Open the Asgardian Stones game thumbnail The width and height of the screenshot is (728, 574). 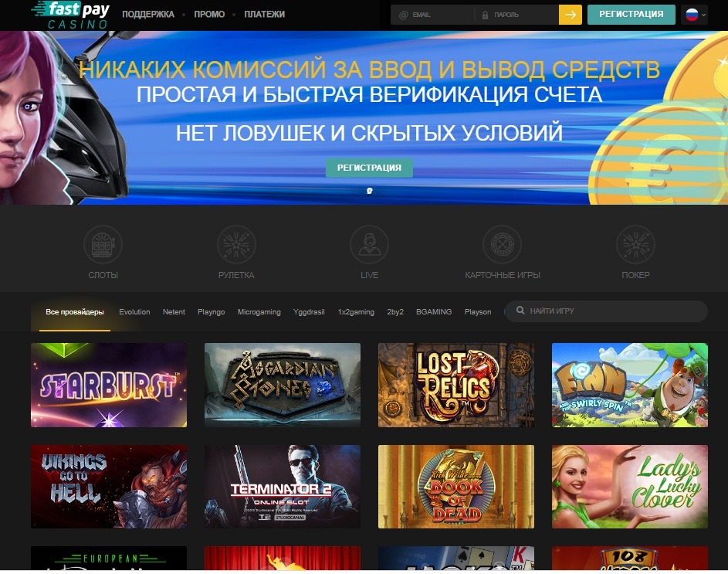click(x=283, y=385)
